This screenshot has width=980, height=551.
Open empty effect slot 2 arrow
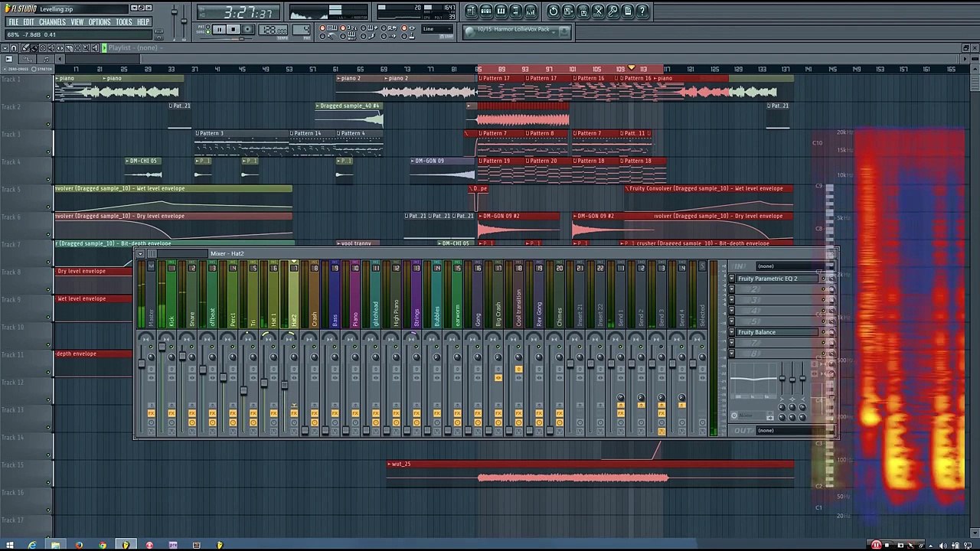coord(732,289)
